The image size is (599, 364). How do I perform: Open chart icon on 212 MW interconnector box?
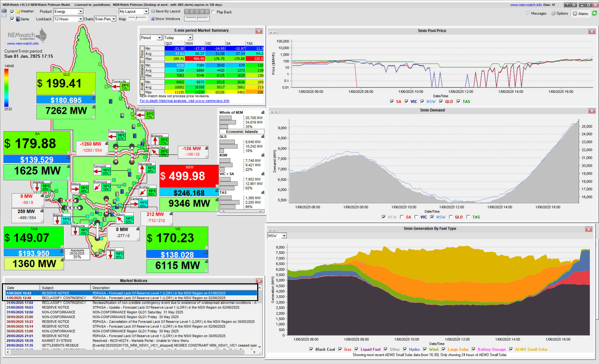pyautogui.click(x=171, y=214)
